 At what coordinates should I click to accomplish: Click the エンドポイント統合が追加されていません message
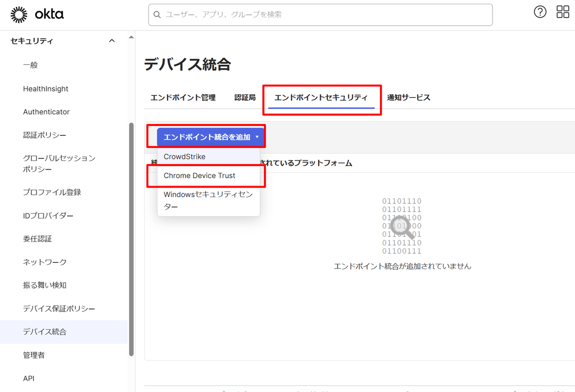(x=402, y=266)
